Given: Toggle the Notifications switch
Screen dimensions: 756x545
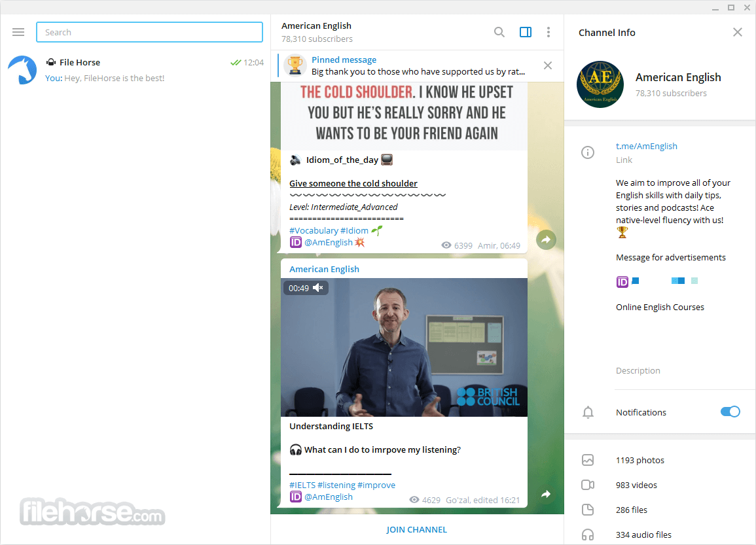Looking at the screenshot, I should 730,412.
